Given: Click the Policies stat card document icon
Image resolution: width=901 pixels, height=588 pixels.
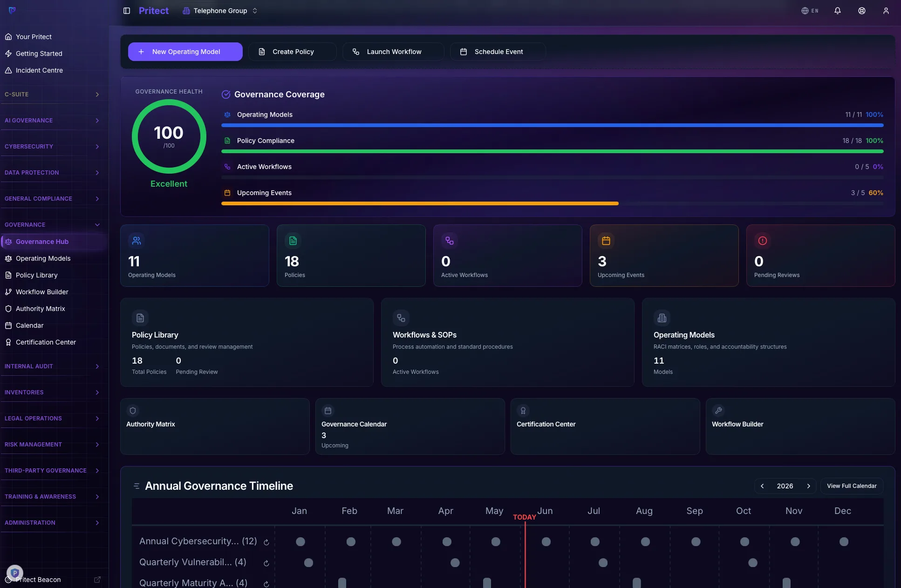Looking at the screenshot, I should [x=293, y=241].
